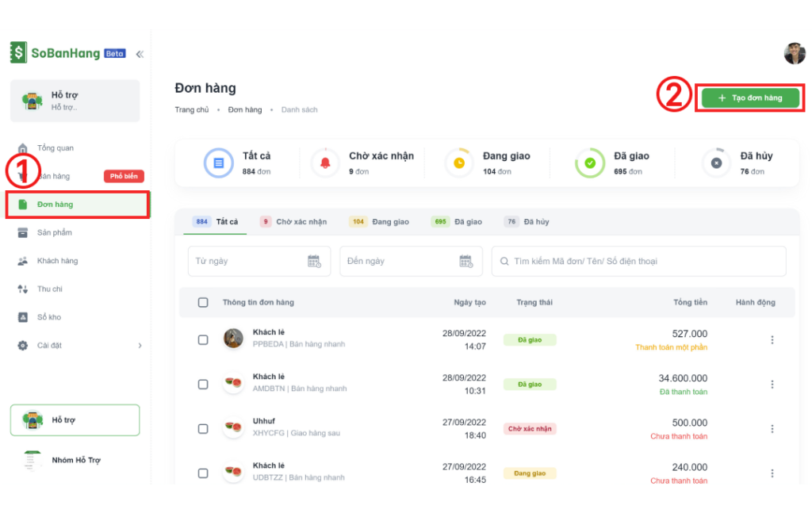The height and width of the screenshot is (513, 812).
Task: Open Thu chi in the sidebar
Action: tap(49, 289)
